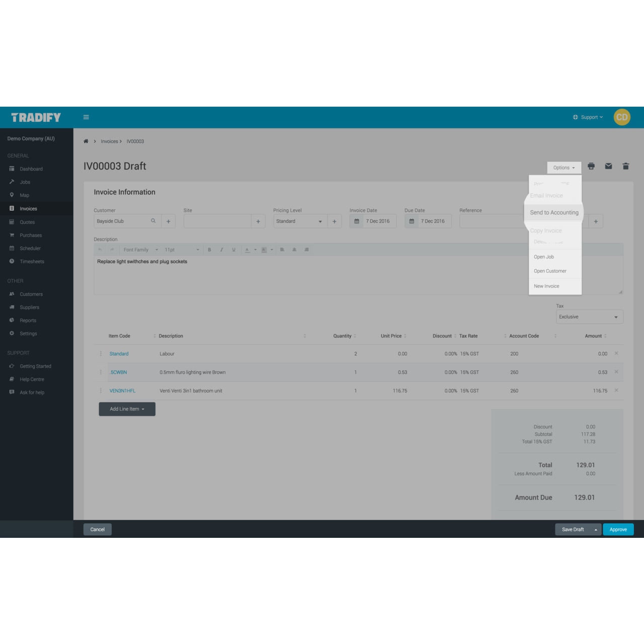
Task: Click the print invoice icon
Action: (x=591, y=166)
